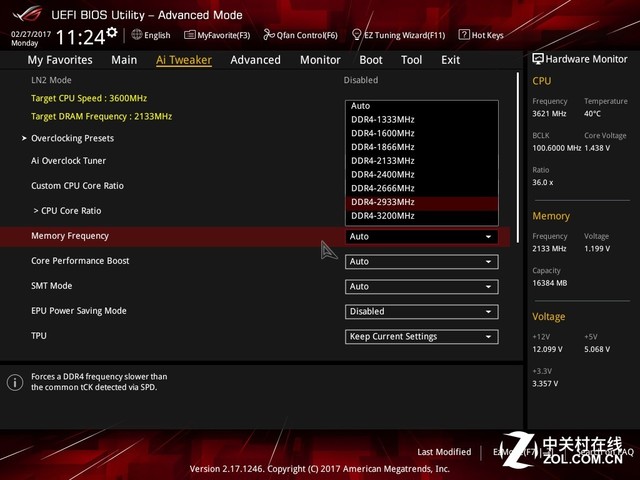Screen dimensions: 640x480
Task: Select Core Performance Boost label
Action: point(80,261)
